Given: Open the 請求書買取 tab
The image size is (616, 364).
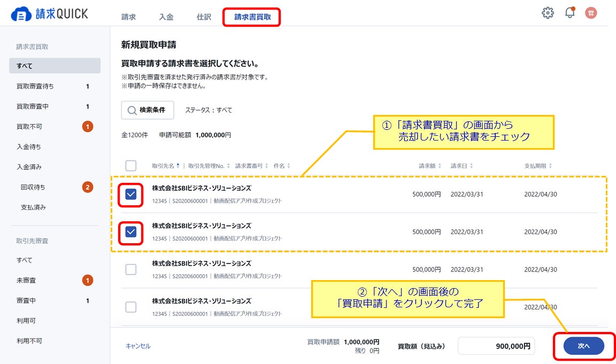Looking at the screenshot, I should (252, 17).
